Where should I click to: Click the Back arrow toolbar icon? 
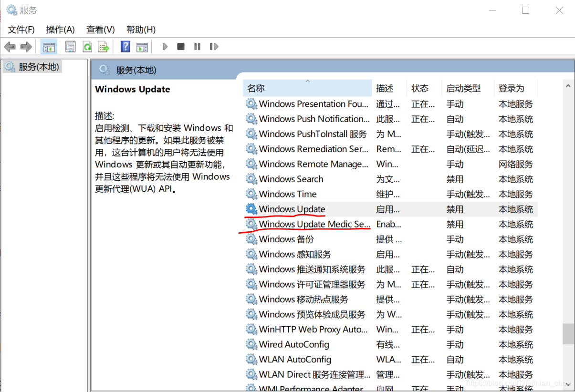pyautogui.click(x=10, y=47)
